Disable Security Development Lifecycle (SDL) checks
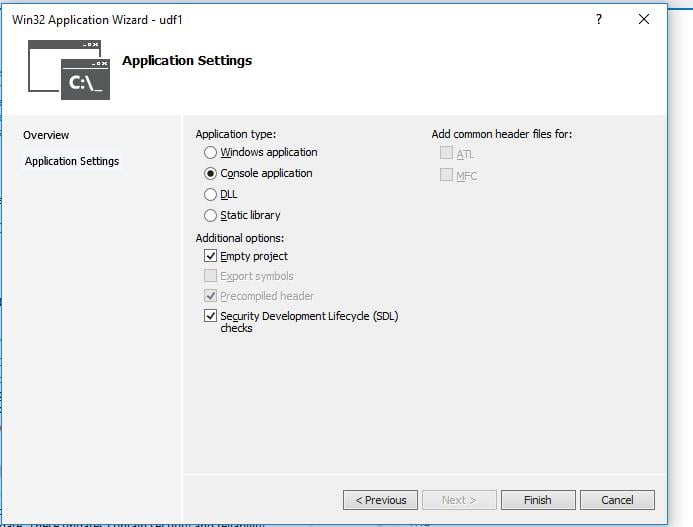The image size is (693, 527). tap(210, 316)
